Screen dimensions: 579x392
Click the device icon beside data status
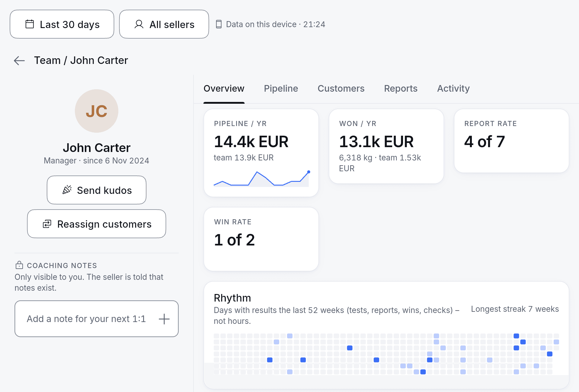coord(219,24)
